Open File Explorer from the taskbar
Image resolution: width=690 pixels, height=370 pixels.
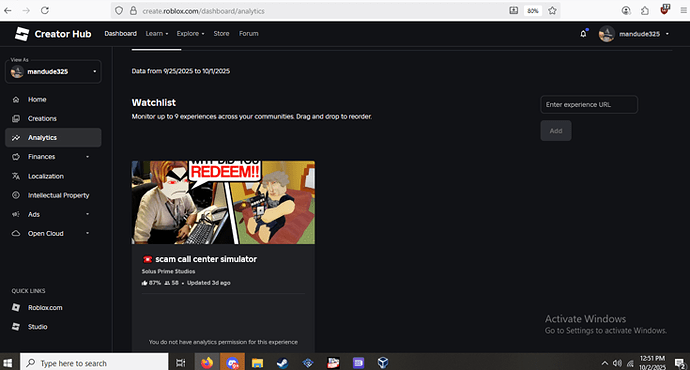click(257, 363)
